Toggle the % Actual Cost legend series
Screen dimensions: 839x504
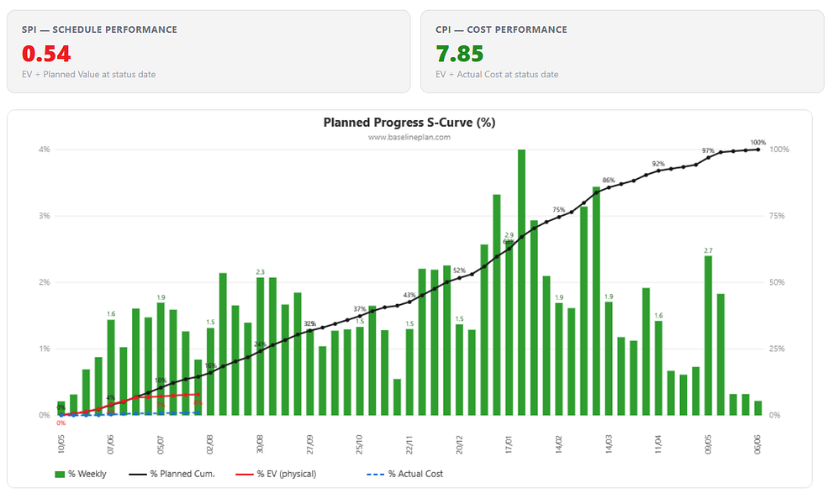tap(405, 474)
